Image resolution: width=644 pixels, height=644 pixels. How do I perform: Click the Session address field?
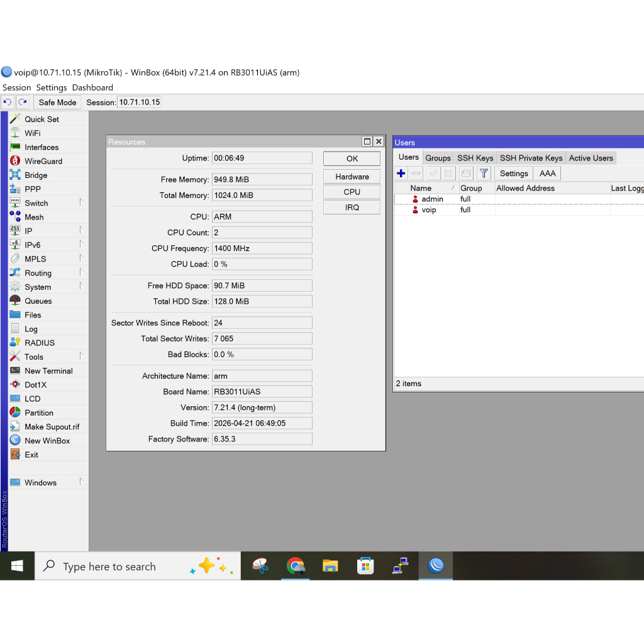(x=139, y=103)
